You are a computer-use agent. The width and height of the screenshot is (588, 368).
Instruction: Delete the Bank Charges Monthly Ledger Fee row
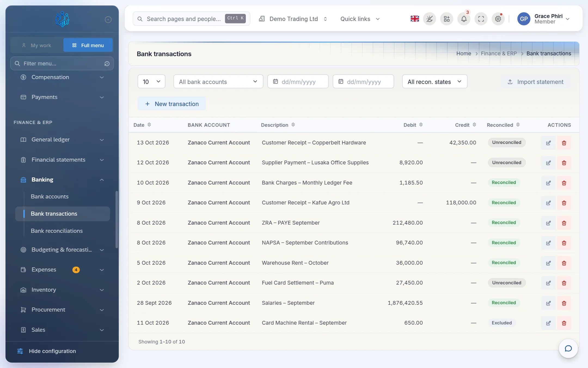pyautogui.click(x=564, y=183)
